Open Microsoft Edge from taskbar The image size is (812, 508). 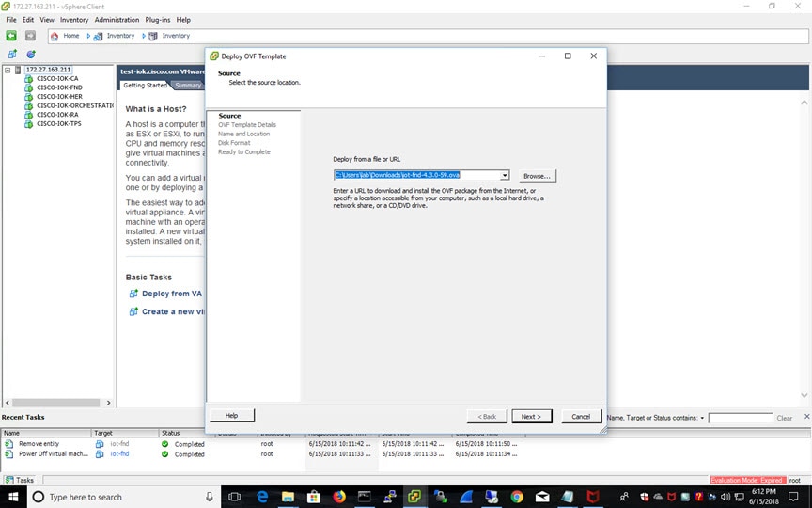click(x=262, y=497)
